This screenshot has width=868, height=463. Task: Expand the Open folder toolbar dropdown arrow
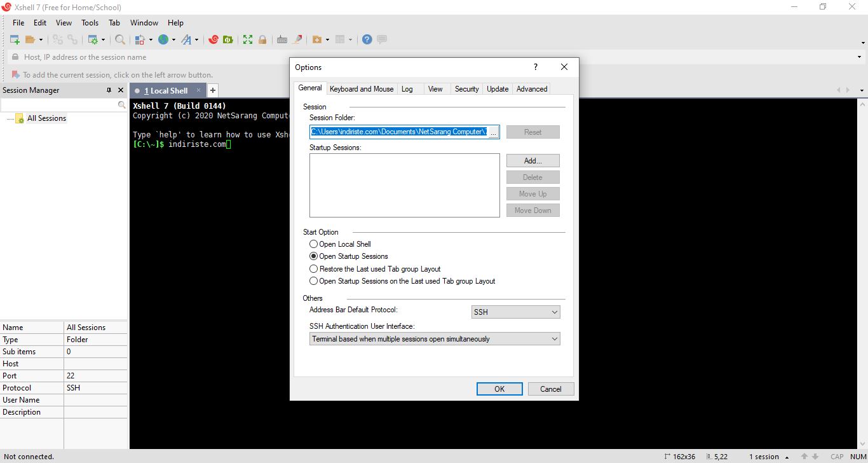(x=41, y=39)
